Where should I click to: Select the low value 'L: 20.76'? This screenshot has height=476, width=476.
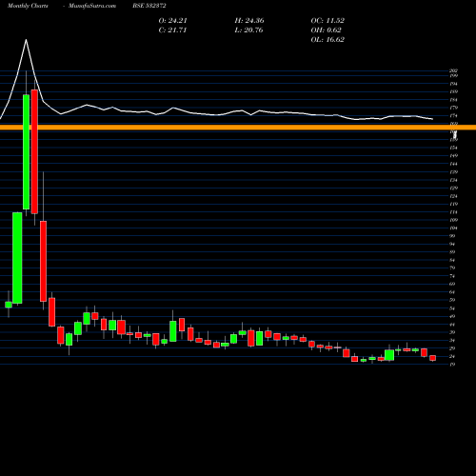coord(249,30)
